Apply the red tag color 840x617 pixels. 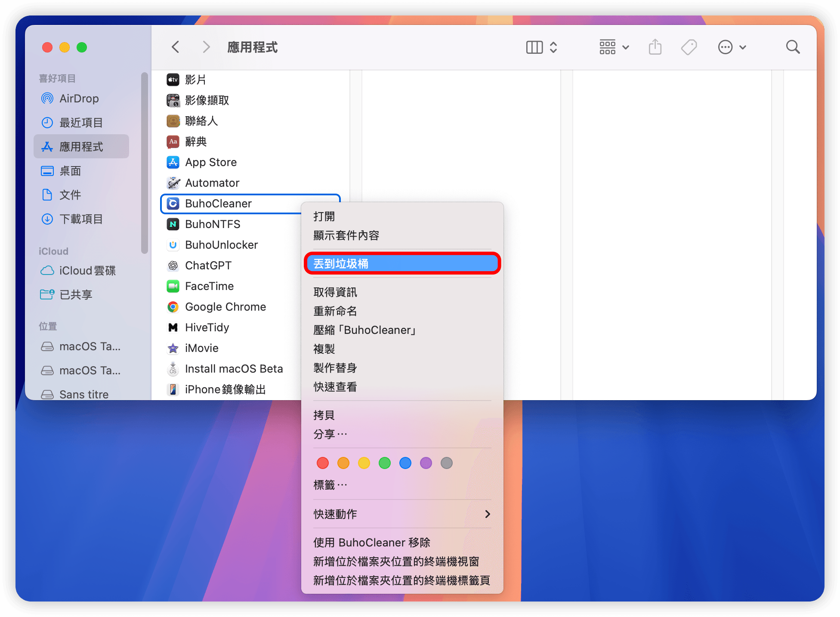[x=323, y=463]
